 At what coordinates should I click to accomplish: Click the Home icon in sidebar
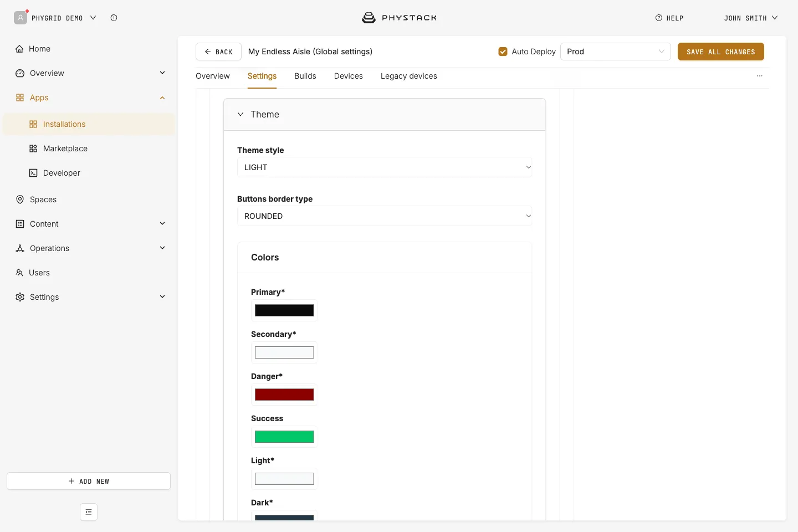pos(19,49)
